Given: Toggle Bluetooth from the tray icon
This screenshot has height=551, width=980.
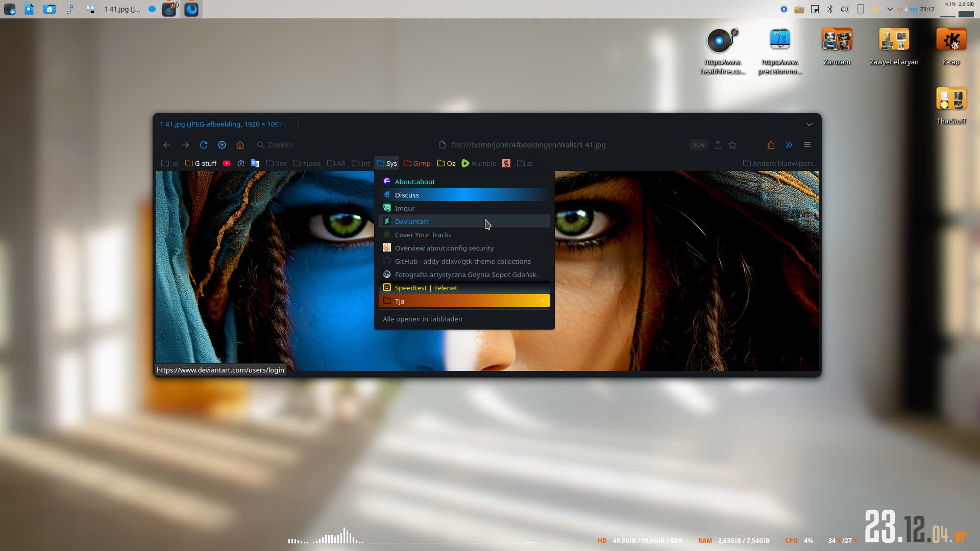Looking at the screenshot, I should (830, 9).
